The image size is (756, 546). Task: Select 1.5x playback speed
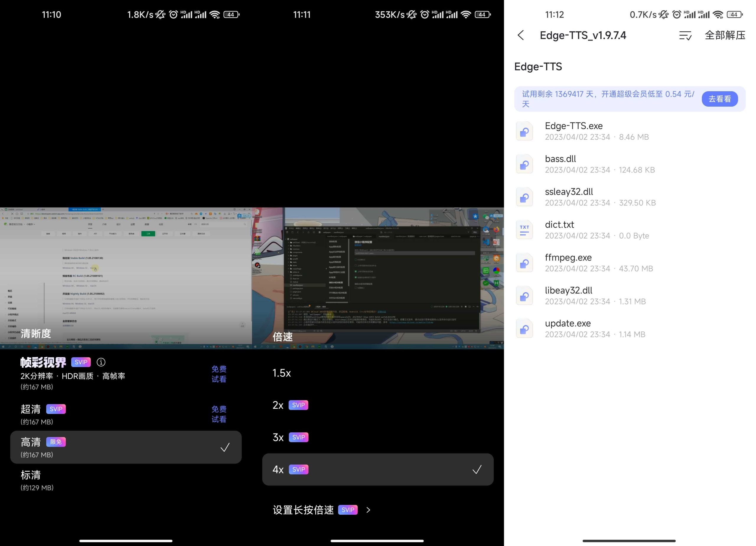(x=378, y=373)
